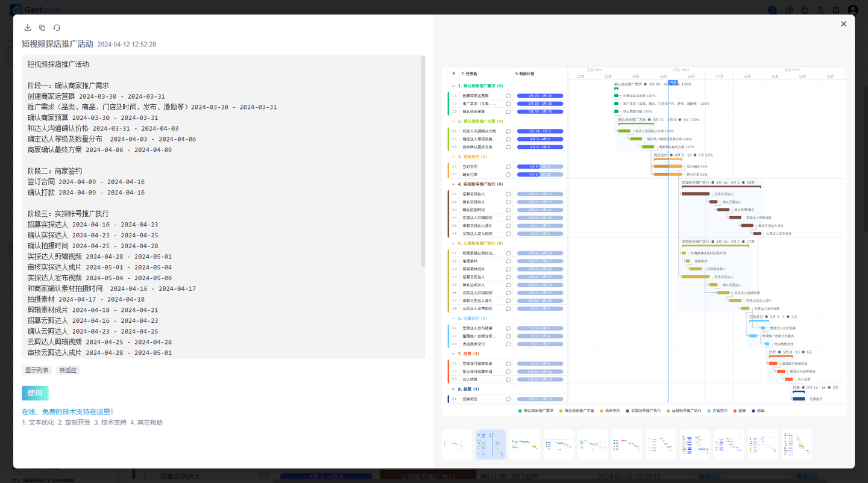Screen dimensions: 868x483
Task: Click the dialog title 短视频探店推广活动
Action: point(57,44)
